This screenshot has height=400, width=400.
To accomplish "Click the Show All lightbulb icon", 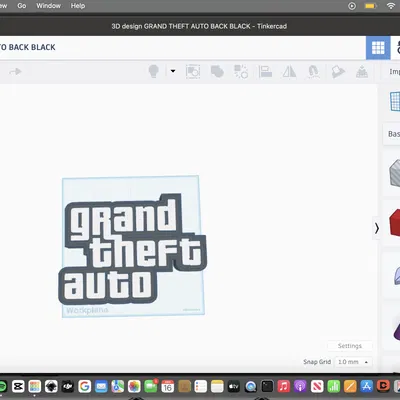I will pos(153,71).
